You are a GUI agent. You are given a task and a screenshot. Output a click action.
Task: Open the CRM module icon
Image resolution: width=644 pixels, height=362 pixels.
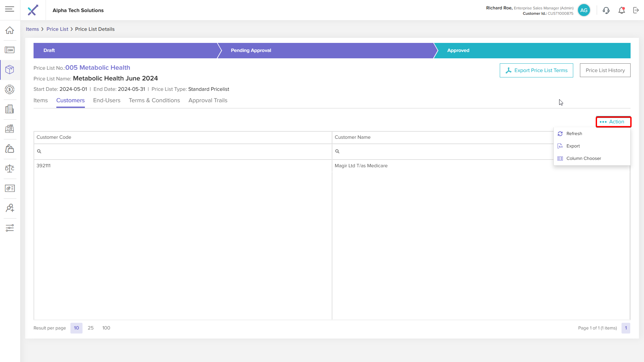10,50
